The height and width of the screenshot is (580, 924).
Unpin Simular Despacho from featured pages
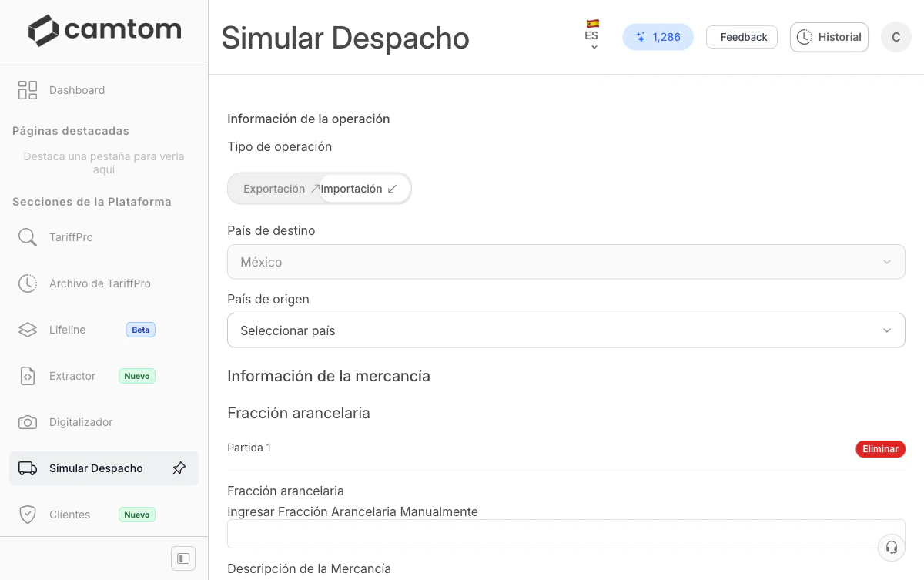point(179,468)
